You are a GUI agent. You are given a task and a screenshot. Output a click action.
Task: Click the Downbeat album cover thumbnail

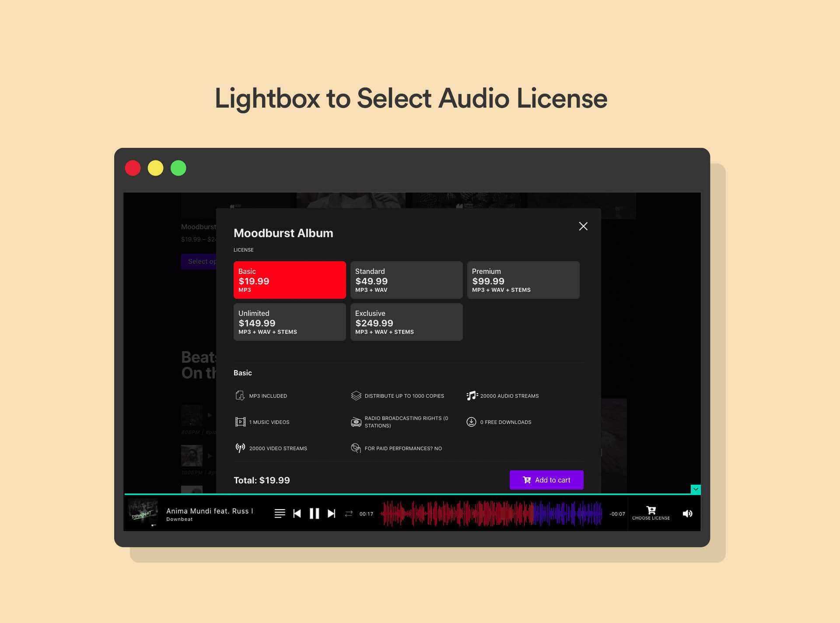point(143,513)
